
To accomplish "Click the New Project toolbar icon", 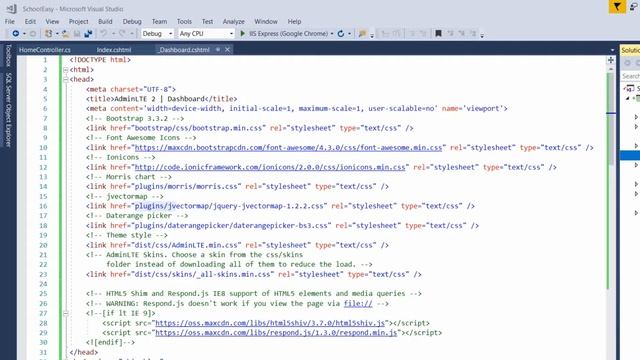I will (x=48, y=33).
